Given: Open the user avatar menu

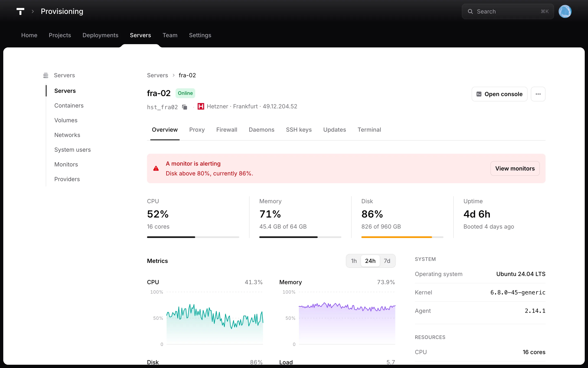Looking at the screenshot, I should click(x=565, y=11).
